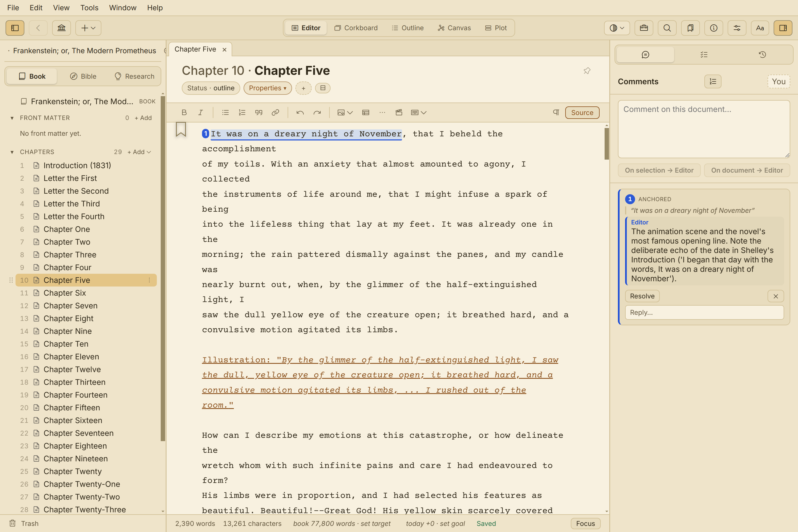Click the Reply field
Image resolution: width=798 pixels, height=532 pixels.
pos(704,313)
